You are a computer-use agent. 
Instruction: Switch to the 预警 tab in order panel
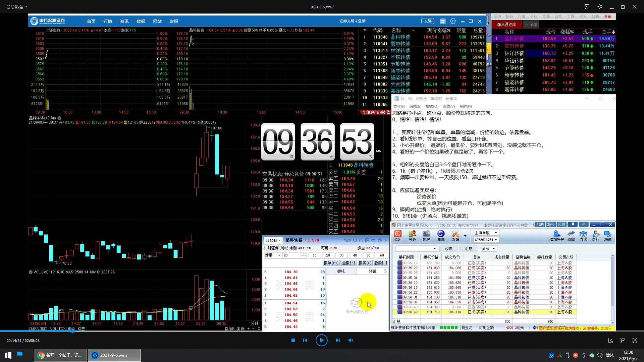pos(372,271)
